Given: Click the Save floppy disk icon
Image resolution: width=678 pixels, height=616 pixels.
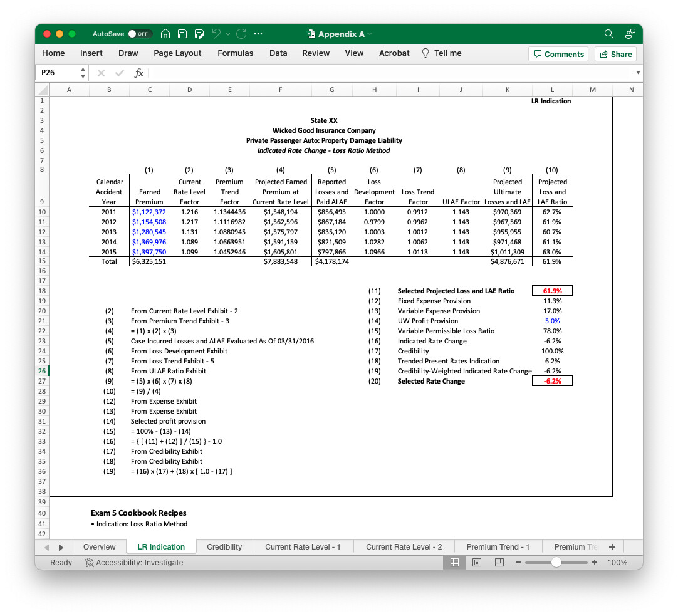Looking at the screenshot, I should (182, 34).
